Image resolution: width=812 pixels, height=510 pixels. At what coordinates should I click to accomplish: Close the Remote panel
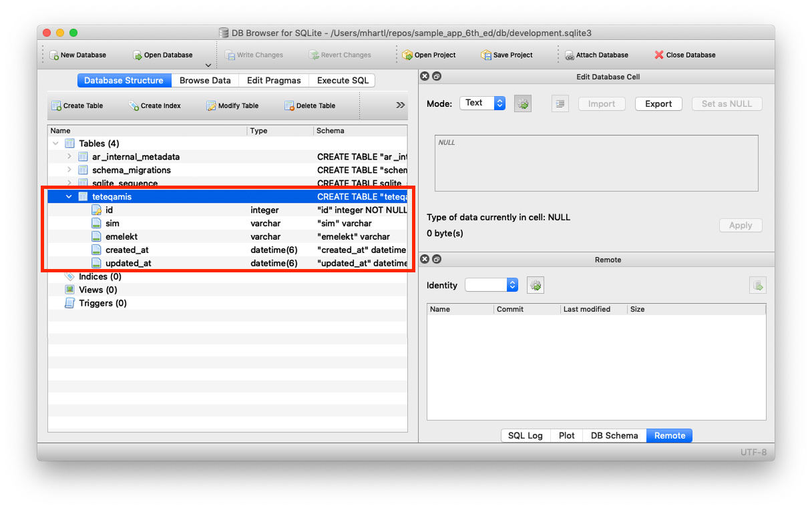424,259
